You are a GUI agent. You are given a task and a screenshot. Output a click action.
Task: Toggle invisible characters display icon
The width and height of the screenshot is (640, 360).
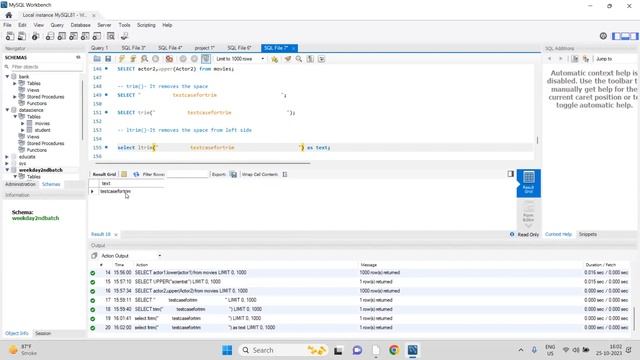[x=310, y=59]
